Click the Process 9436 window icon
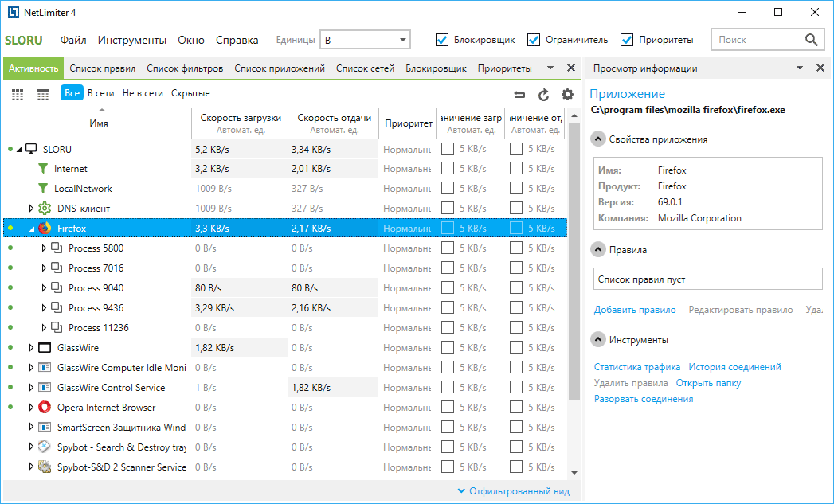This screenshot has height=504, width=834. pos(57,307)
